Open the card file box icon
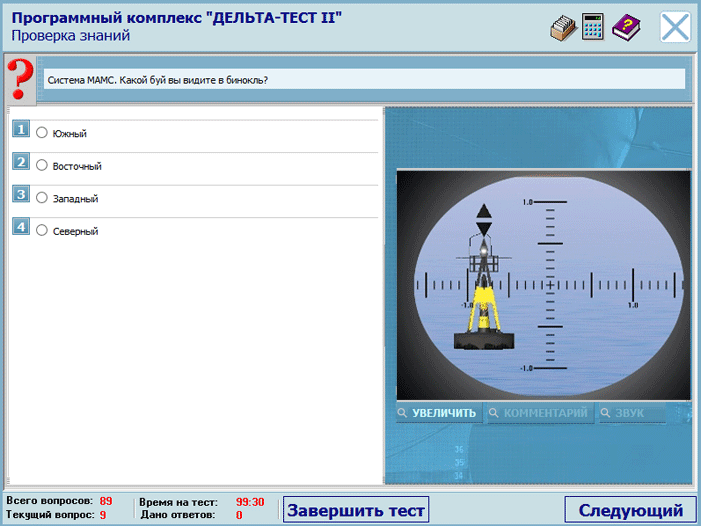The image size is (701, 526). click(563, 28)
